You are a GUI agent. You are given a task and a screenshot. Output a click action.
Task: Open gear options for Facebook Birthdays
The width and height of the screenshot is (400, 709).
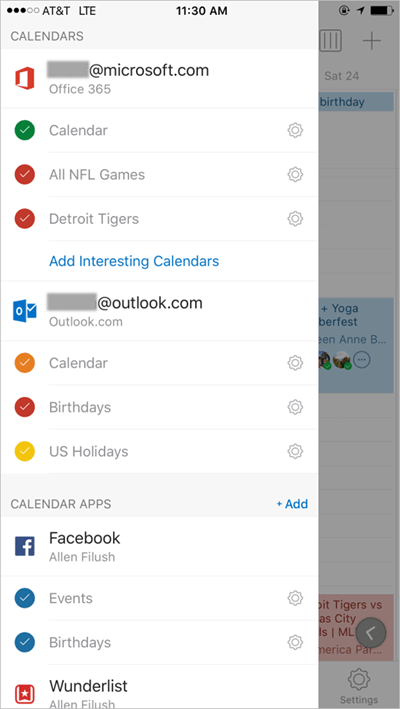[x=295, y=642]
